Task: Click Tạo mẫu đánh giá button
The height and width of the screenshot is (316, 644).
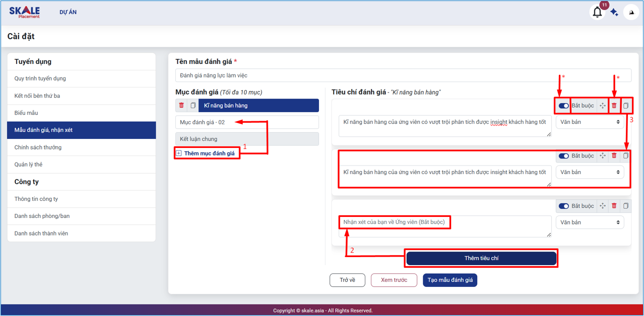Action: click(x=450, y=280)
